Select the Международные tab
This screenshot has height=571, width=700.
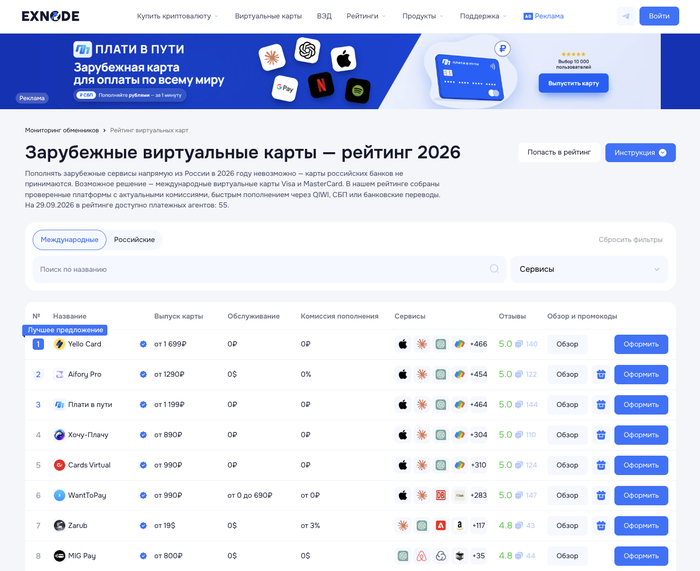[x=69, y=240]
